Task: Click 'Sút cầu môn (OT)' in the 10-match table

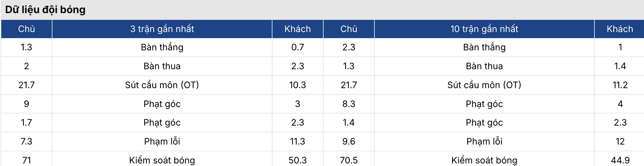Action: tap(484, 85)
